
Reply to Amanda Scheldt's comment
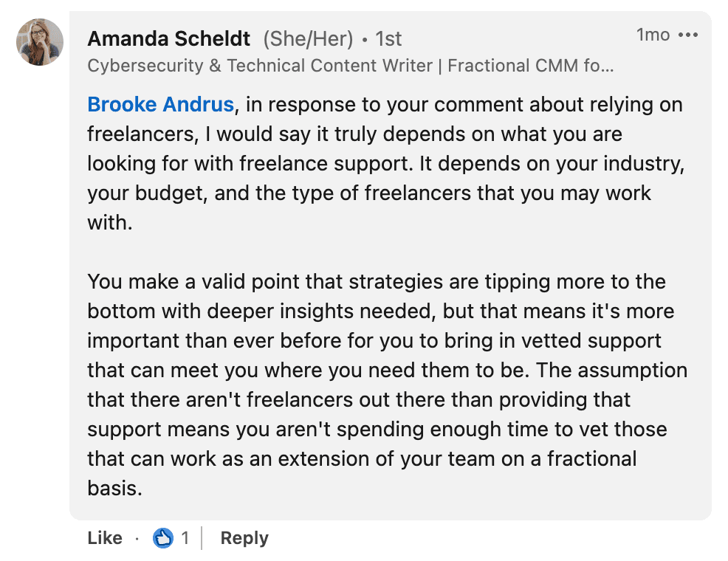pos(244,538)
